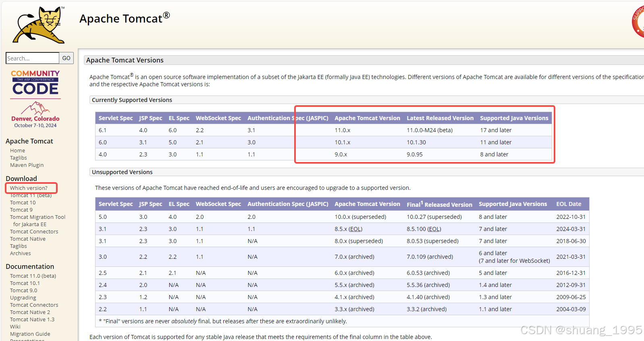The width and height of the screenshot is (644, 341).
Task: Open the Tomcat Native 2 link
Action: pyautogui.click(x=30, y=312)
